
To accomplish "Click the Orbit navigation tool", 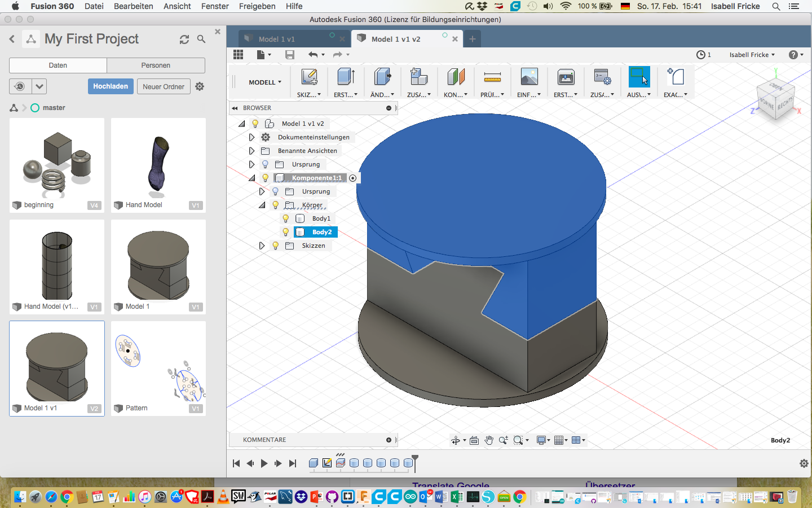I will pyautogui.click(x=456, y=440).
